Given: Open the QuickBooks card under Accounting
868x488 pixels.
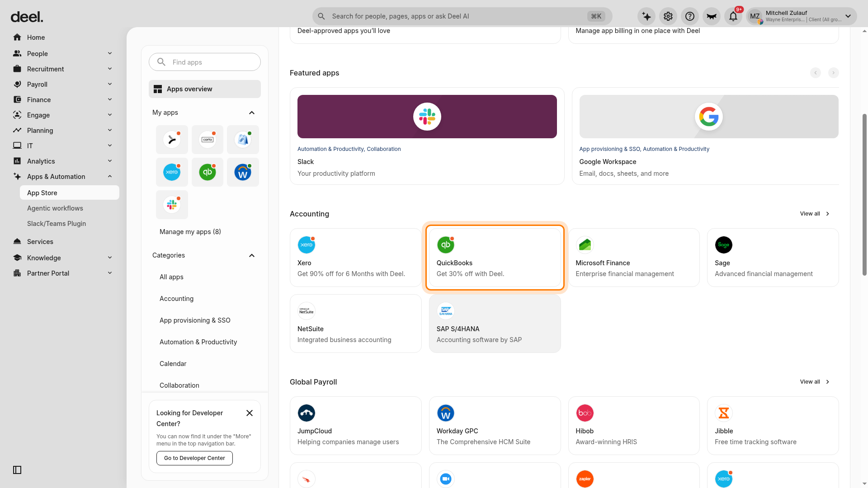Looking at the screenshot, I should tap(495, 258).
